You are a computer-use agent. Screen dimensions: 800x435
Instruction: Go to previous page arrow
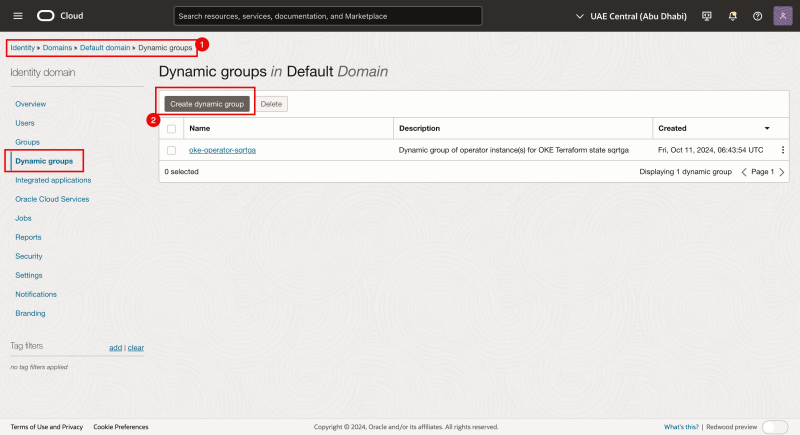pyautogui.click(x=744, y=172)
